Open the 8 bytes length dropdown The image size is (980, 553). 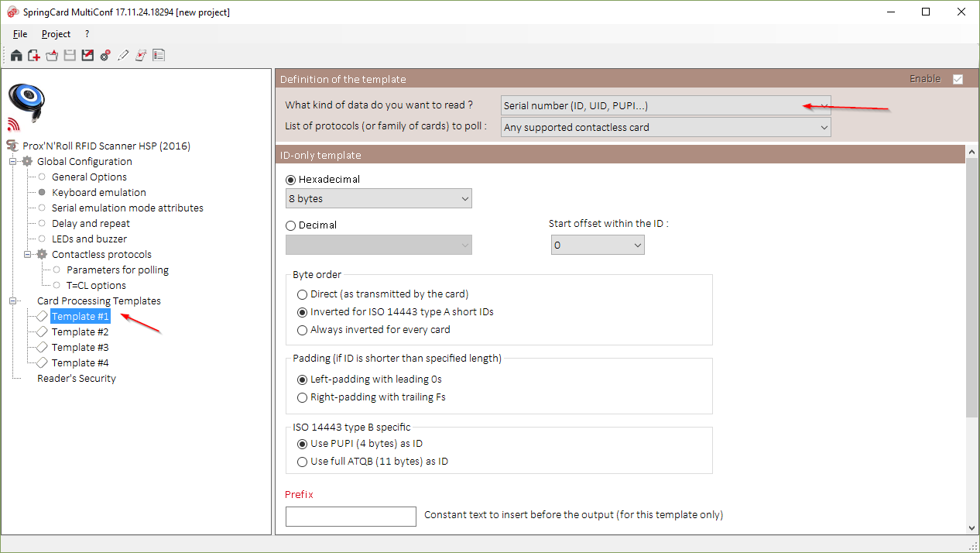[379, 198]
